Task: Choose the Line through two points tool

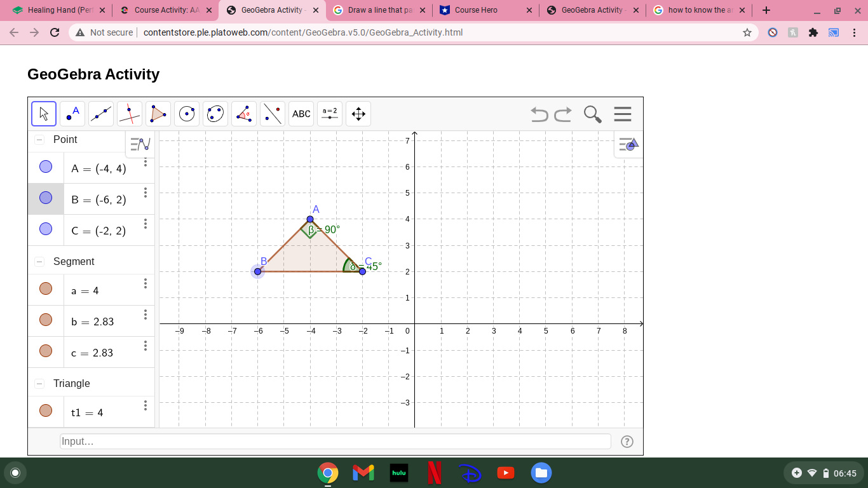Action: click(x=101, y=114)
